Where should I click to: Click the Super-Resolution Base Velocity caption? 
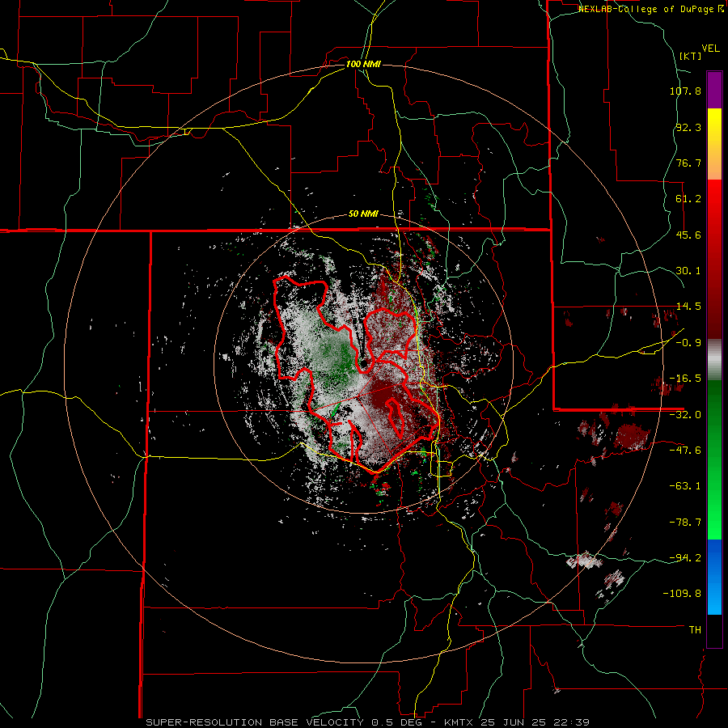(x=368, y=722)
